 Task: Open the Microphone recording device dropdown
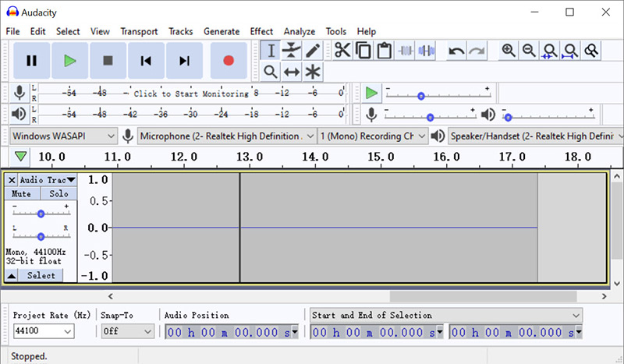click(227, 136)
